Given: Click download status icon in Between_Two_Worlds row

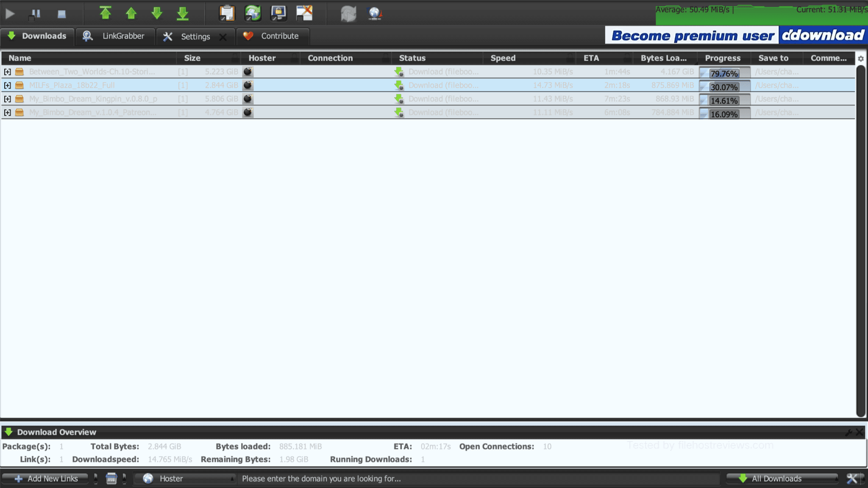Looking at the screenshot, I should point(399,72).
